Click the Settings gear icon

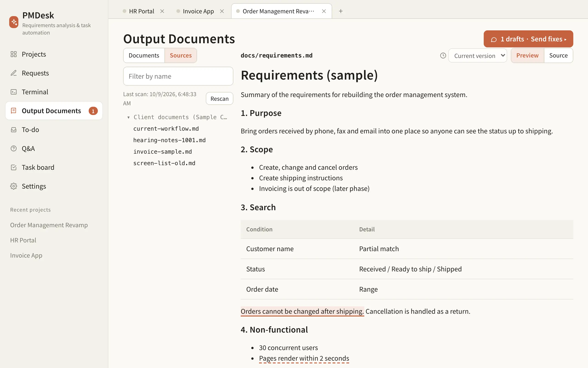point(14,186)
